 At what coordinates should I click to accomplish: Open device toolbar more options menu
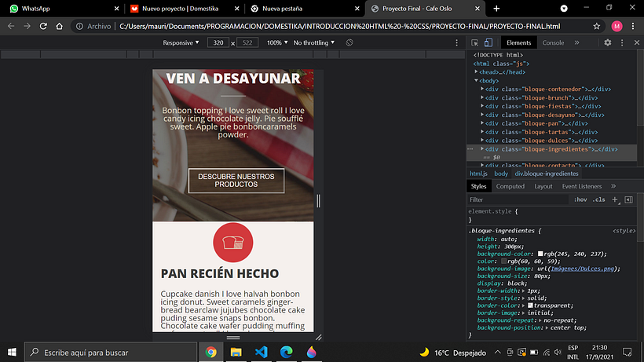pyautogui.click(x=456, y=42)
